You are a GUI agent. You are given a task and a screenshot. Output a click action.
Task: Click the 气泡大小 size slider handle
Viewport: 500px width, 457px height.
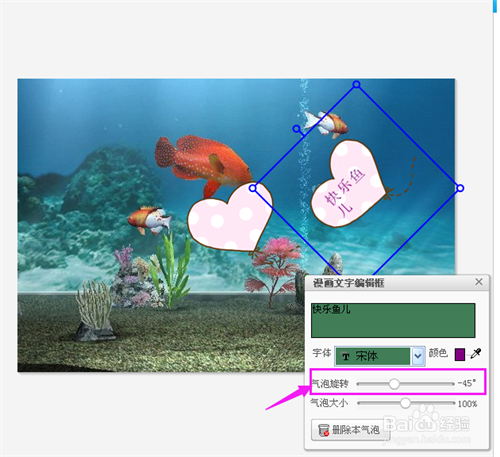point(405,403)
